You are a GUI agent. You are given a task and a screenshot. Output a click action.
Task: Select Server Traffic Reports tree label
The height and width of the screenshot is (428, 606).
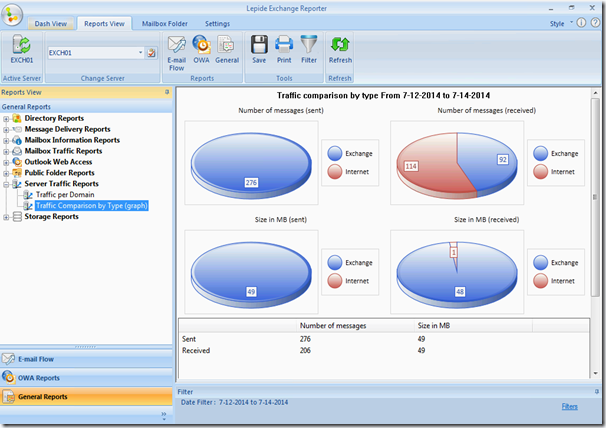pyautogui.click(x=61, y=184)
